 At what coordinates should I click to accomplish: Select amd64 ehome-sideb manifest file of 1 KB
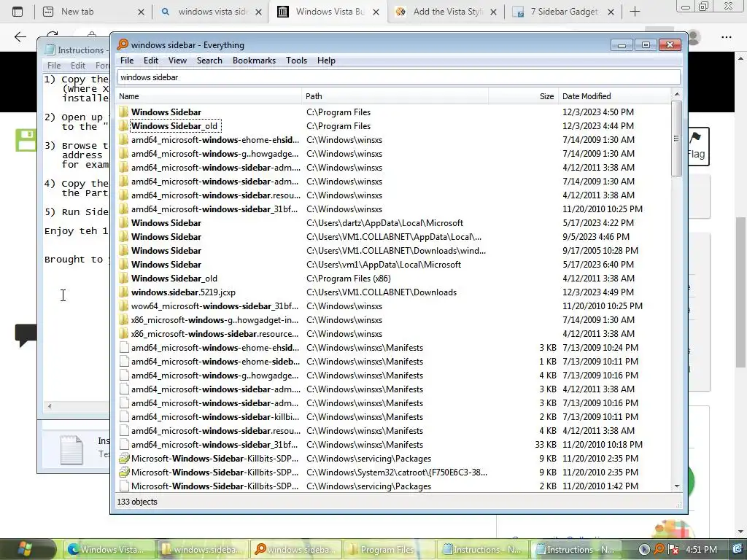point(393,362)
